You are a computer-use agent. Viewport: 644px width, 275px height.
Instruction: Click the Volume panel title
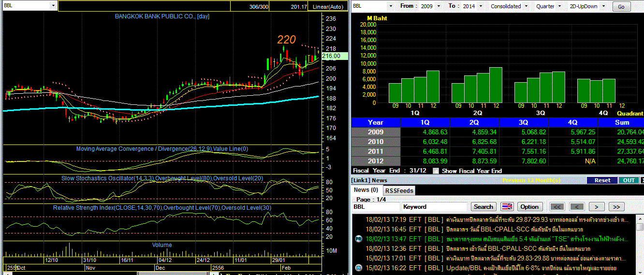(162, 245)
